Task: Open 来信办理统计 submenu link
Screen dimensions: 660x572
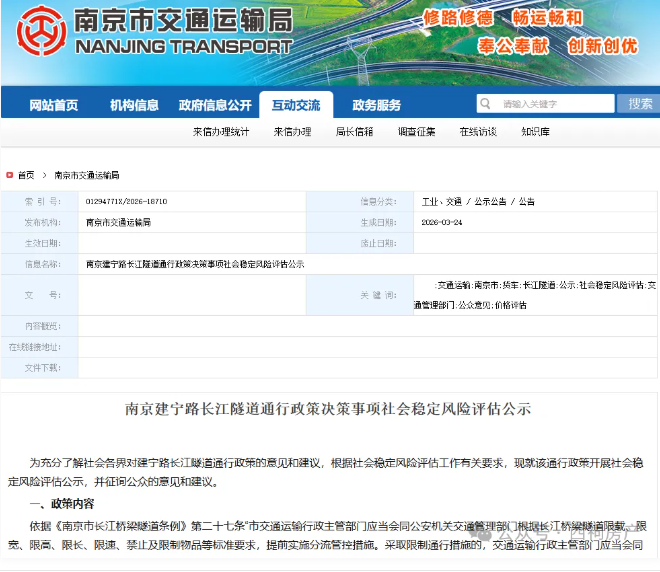Action: pos(221,131)
